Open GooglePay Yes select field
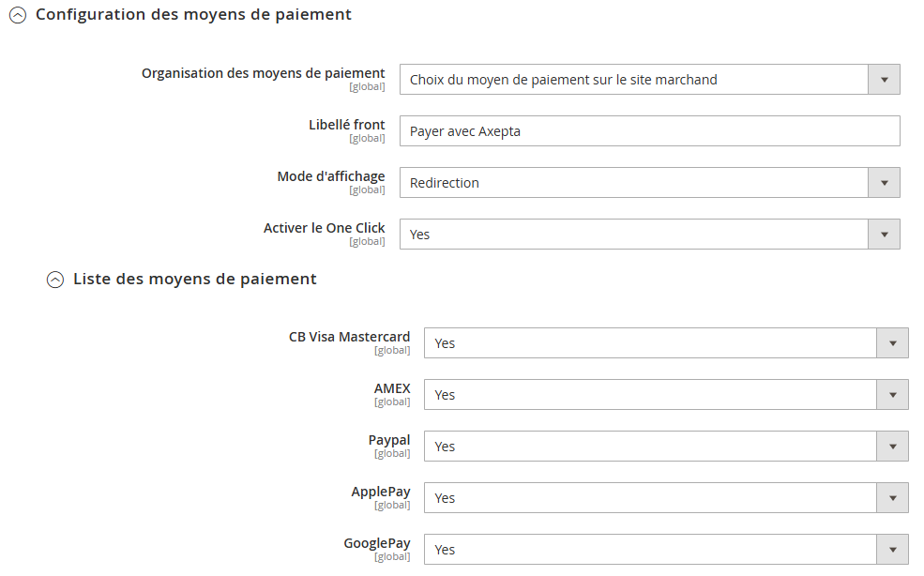The height and width of the screenshot is (576, 924). click(666, 550)
